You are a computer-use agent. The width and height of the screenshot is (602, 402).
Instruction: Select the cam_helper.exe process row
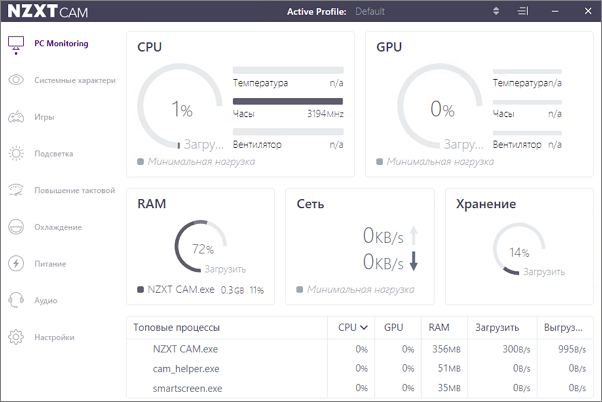(360, 369)
